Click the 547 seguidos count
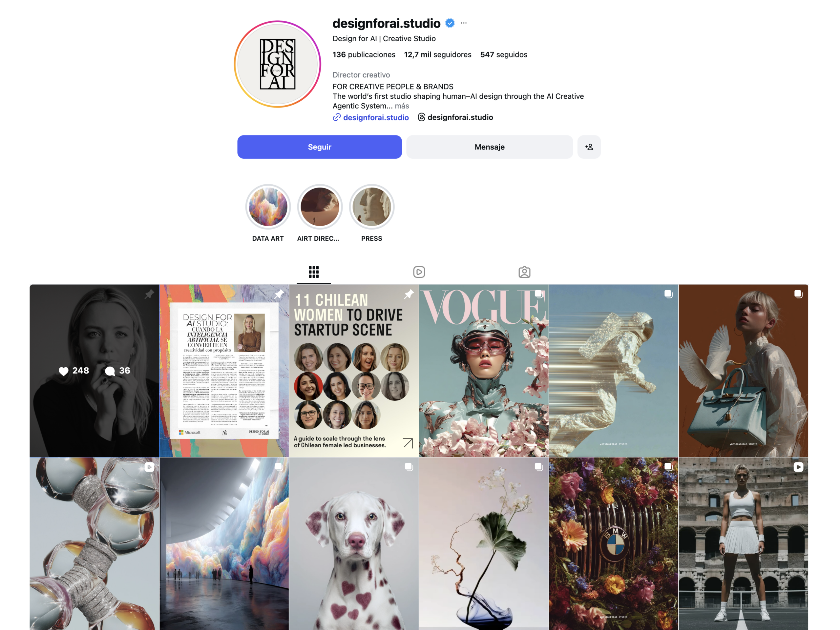This screenshot has width=840, height=630. coord(504,55)
